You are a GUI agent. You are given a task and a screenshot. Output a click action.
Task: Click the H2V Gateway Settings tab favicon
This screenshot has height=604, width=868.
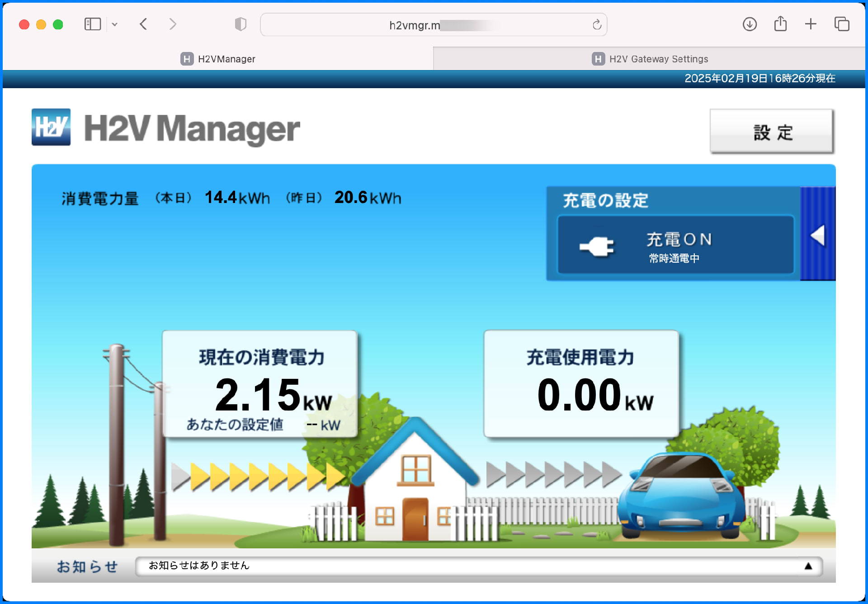(598, 59)
